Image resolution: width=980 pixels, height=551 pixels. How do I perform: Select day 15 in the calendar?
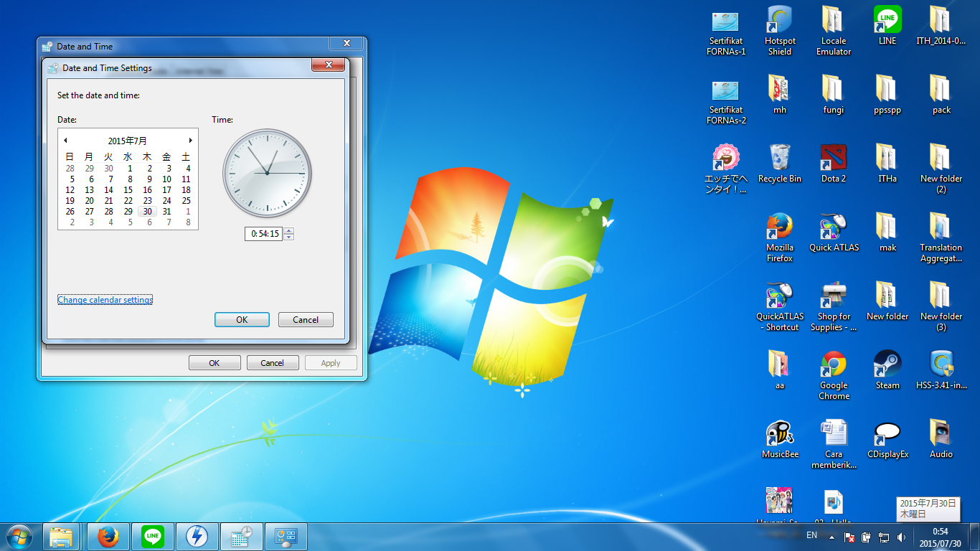point(128,190)
